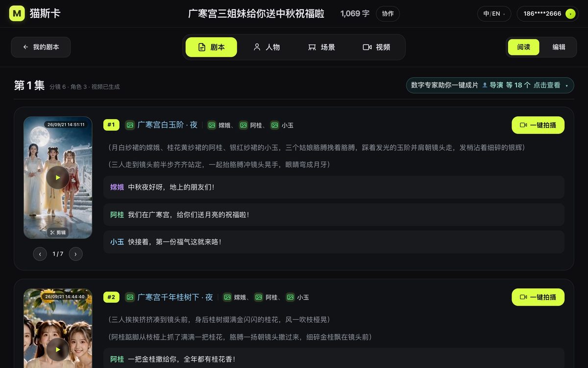Select 编辑 mode toggle
588x368 pixels.
click(x=559, y=47)
